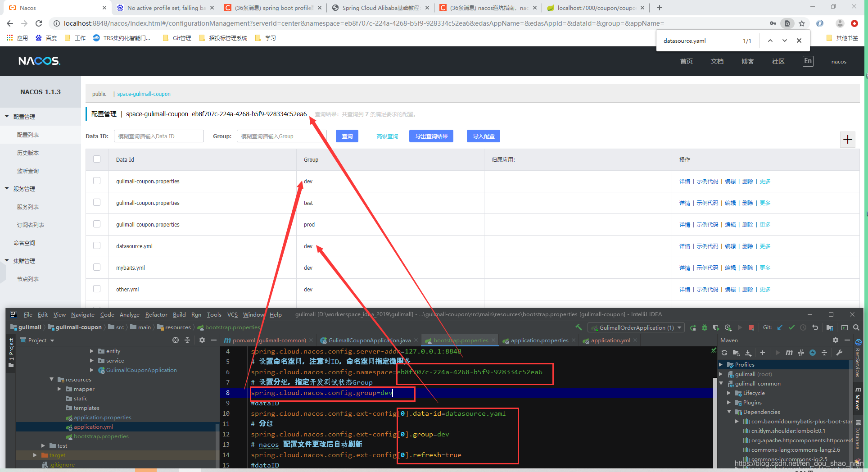This screenshot has width=868, height=472.
Task: Switch Nacos language with En button
Action: [x=808, y=61]
